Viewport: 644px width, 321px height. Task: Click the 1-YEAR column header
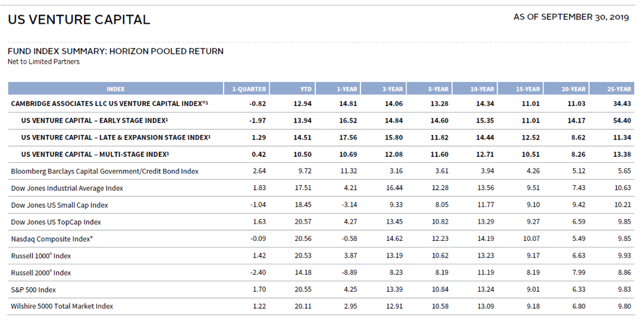pos(338,89)
